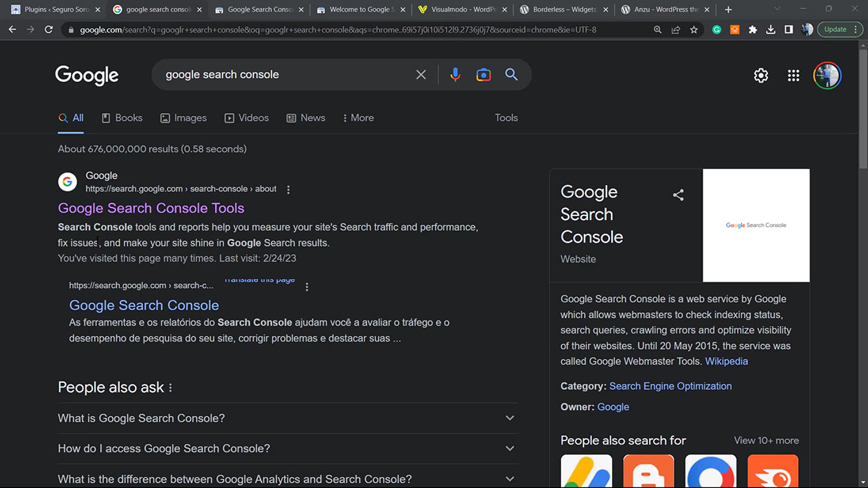
Task: Switch to Visualmodo WordPress browser tab
Action: click(x=462, y=9)
